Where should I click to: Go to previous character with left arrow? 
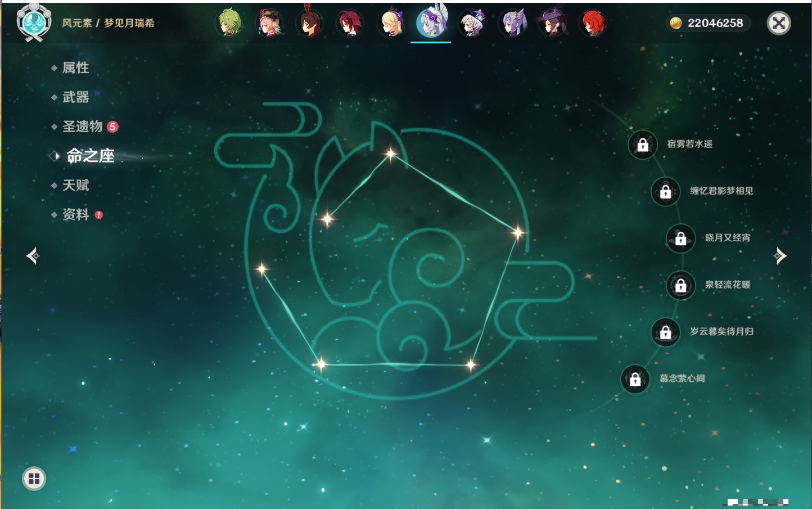[33, 256]
